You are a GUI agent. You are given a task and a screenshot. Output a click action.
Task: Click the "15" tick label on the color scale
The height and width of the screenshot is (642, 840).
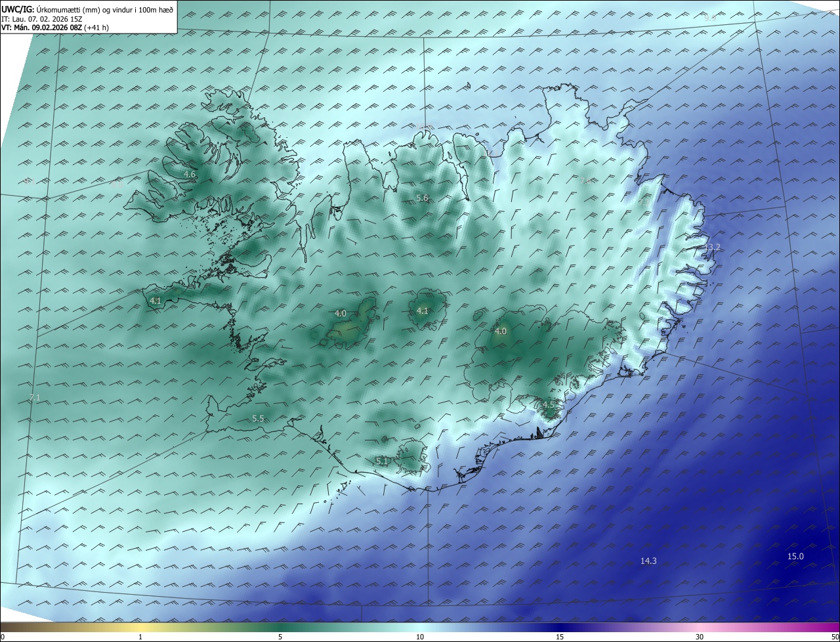(x=560, y=637)
